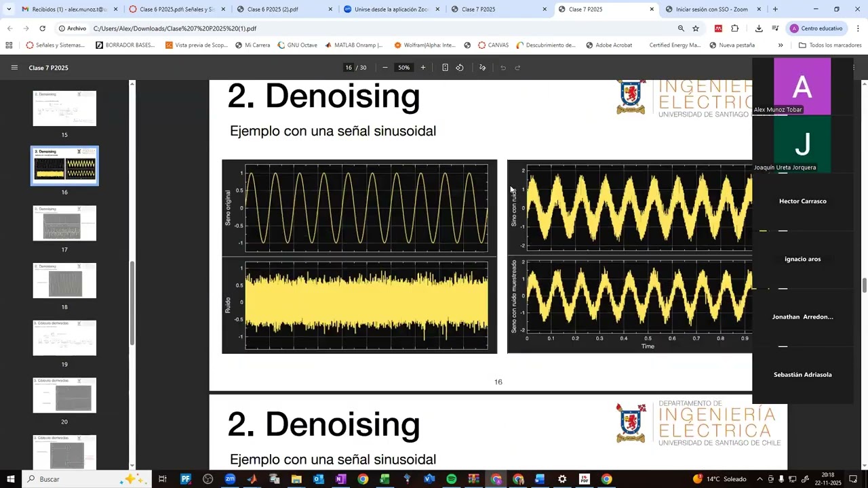Viewport: 868px width, 488px height.
Task: Click the taskbar Buscar search box
Action: (x=87, y=479)
